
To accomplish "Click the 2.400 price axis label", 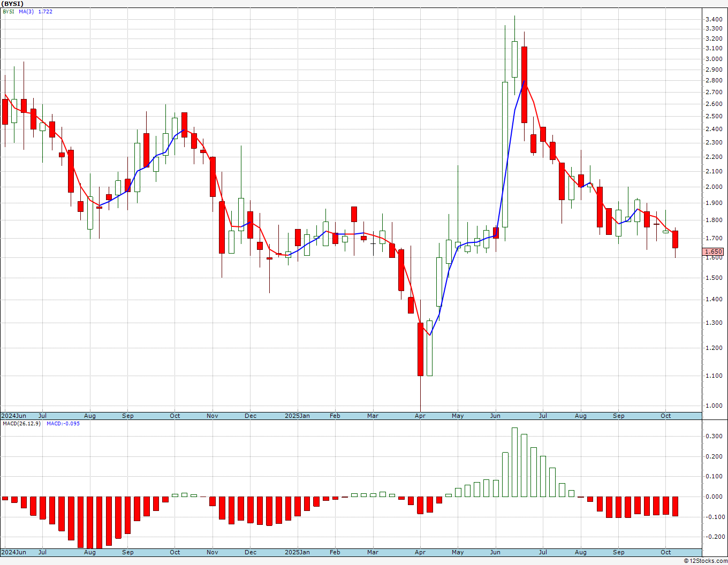I will 714,129.
